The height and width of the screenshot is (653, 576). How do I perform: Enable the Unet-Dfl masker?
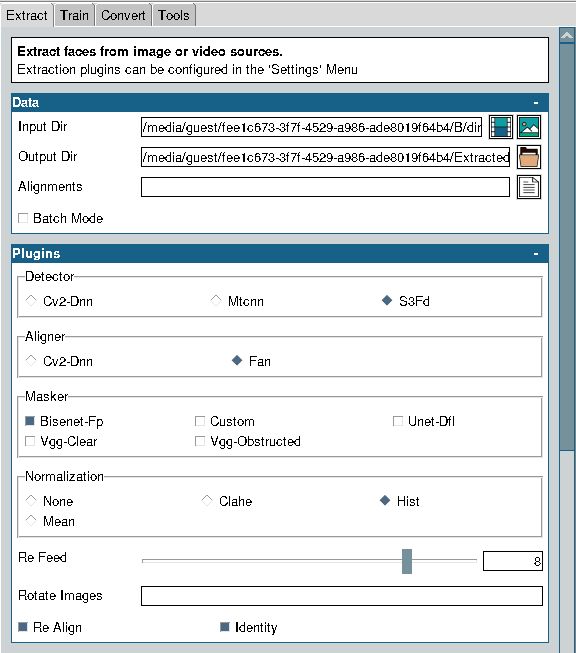[x=398, y=421]
